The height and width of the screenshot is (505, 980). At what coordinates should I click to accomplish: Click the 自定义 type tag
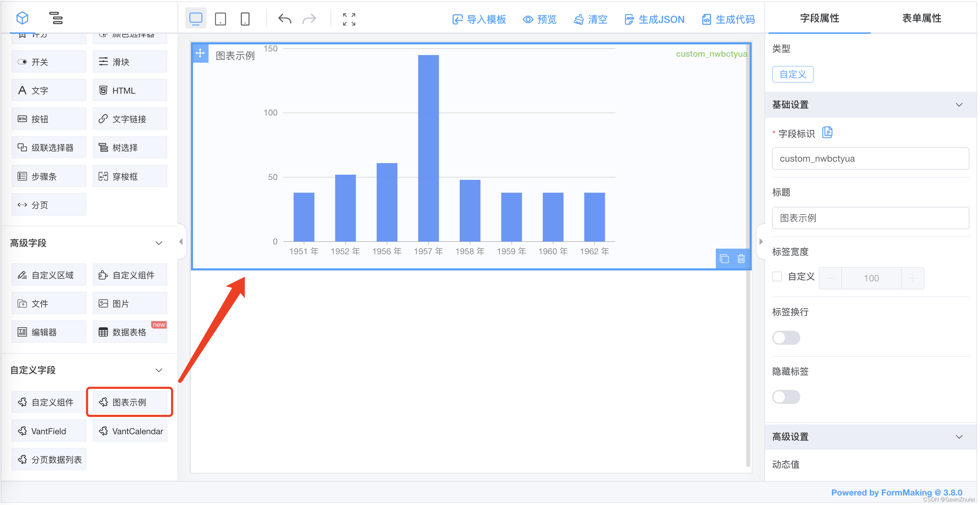tap(793, 74)
